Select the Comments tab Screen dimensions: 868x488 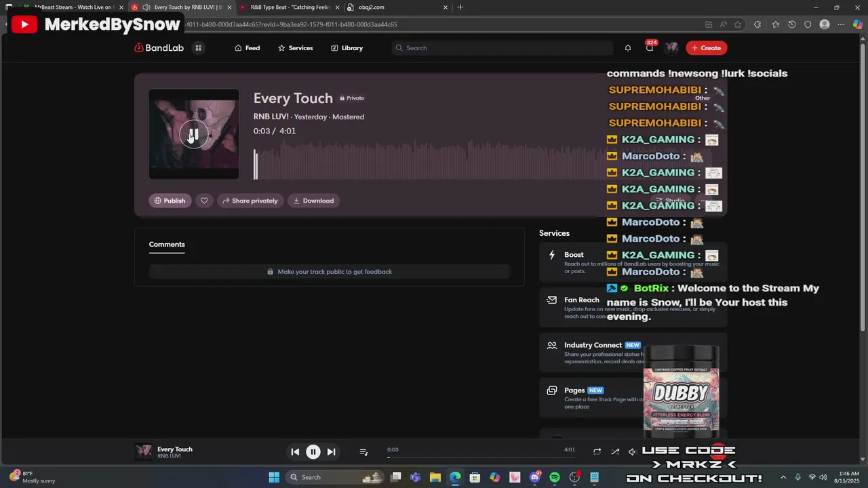click(167, 245)
